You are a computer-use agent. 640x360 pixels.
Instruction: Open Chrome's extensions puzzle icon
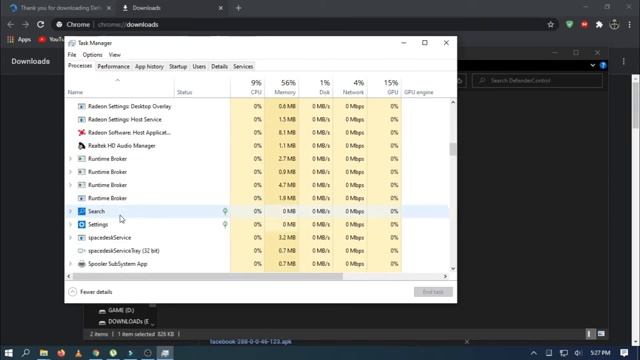pos(599,24)
